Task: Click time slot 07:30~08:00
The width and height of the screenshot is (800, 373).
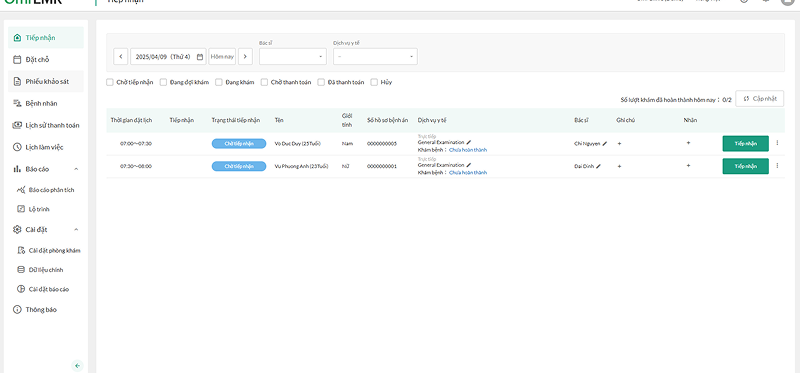Action: [x=136, y=166]
